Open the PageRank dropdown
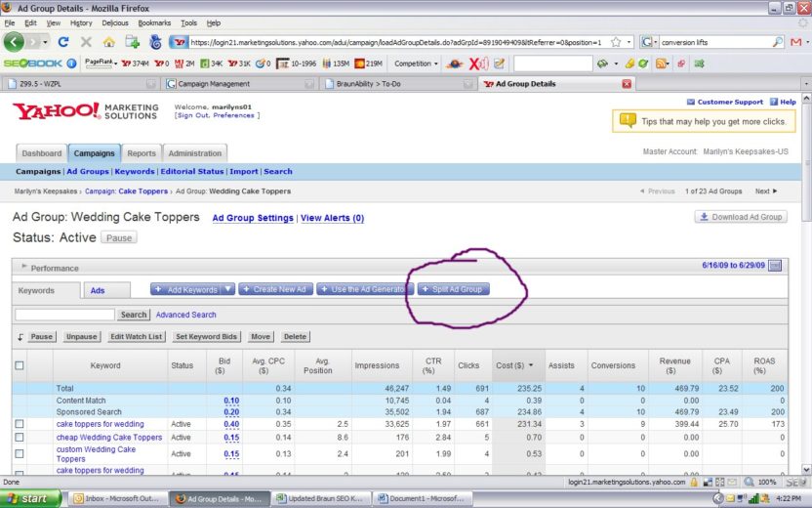The image size is (812, 508). [101, 63]
